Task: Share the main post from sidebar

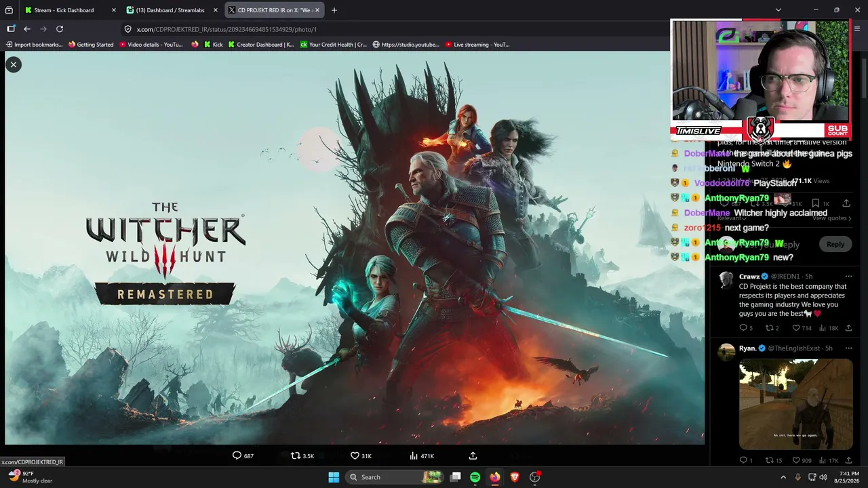Action: click(x=846, y=203)
